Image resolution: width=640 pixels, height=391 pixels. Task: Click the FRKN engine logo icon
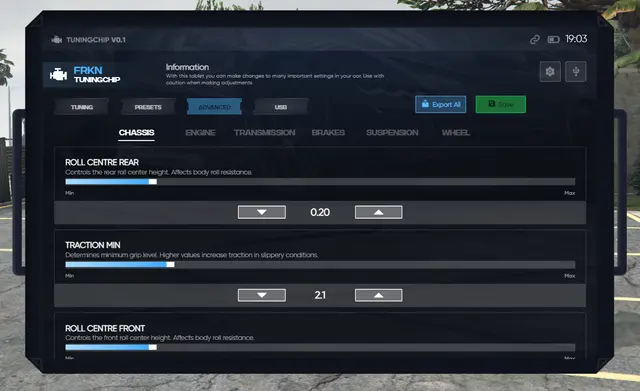point(58,75)
